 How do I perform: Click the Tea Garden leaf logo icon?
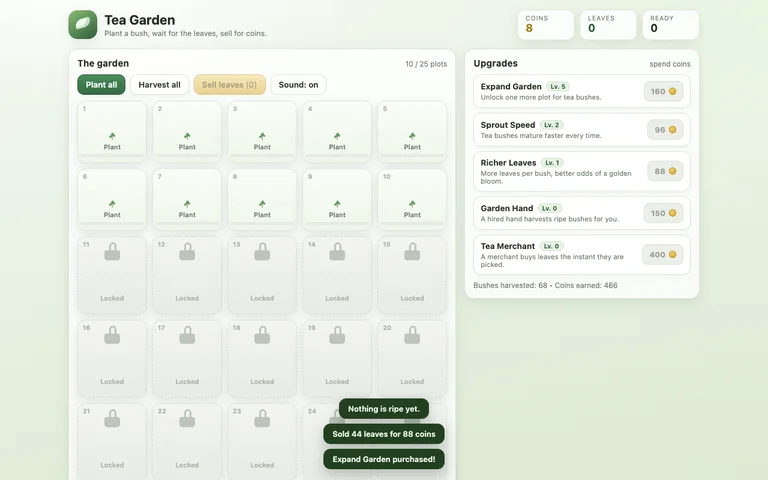pos(82,24)
